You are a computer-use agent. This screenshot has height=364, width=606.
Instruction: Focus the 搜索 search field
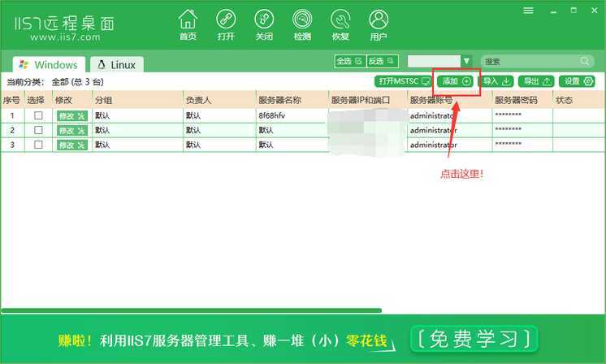click(x=537, y=61)
